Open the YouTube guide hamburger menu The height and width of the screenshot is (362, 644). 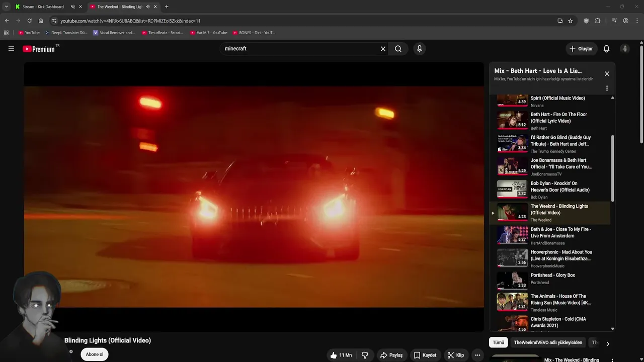[x=11, y=49]
